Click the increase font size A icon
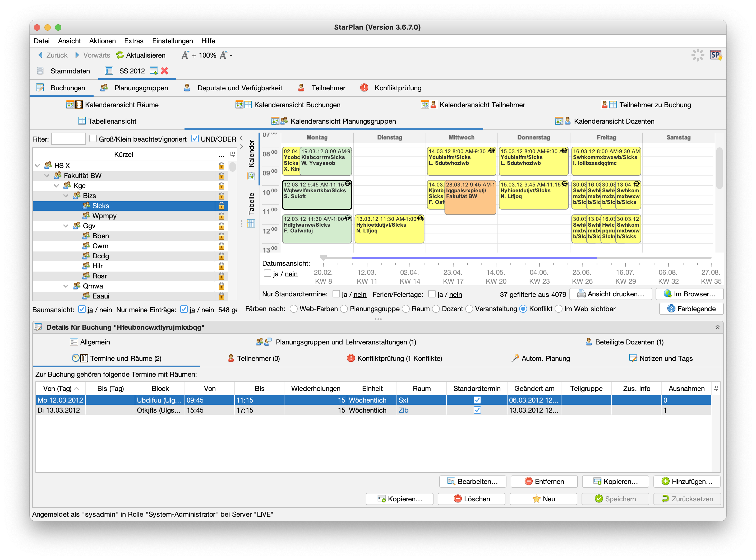 (185, 55)
